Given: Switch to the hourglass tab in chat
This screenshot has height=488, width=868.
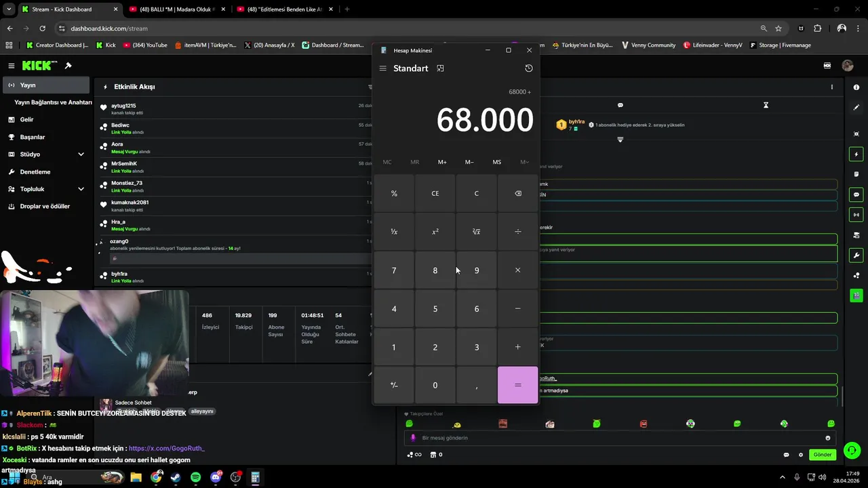Looking at the screenshot, I should [766, 105].
